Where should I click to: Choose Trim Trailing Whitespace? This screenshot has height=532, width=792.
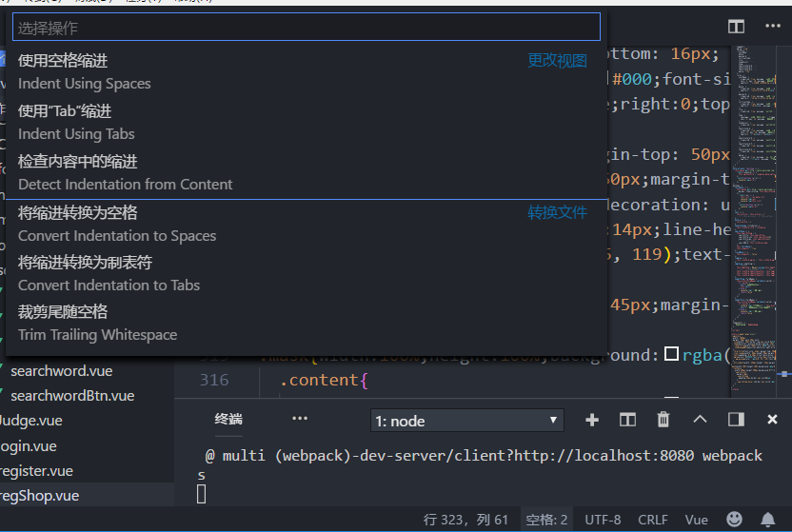click(307, 323)
